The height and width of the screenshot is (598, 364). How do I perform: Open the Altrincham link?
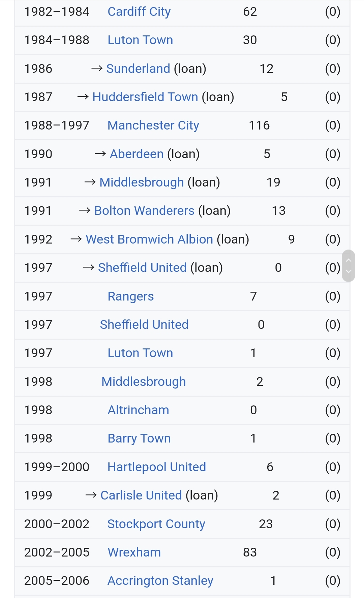tap(138, 410)
